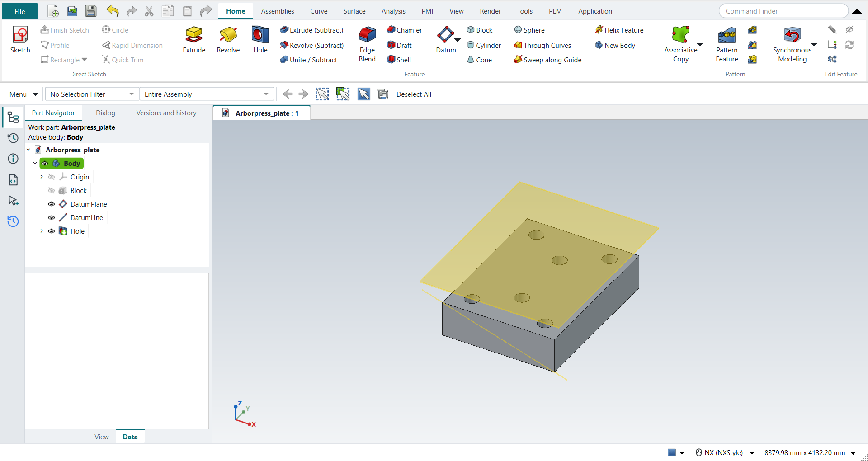Viewport: 868px width, 461px height.
Task: Switch to Versions and history tab
Action: (x=166, y=113)
